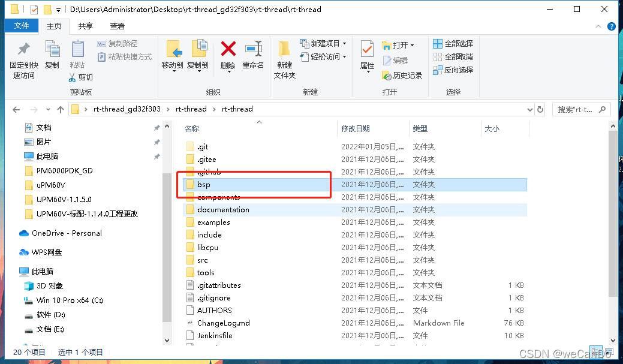Click the History icon
Screen dimensions: 623x364
(x=387, y=76)
